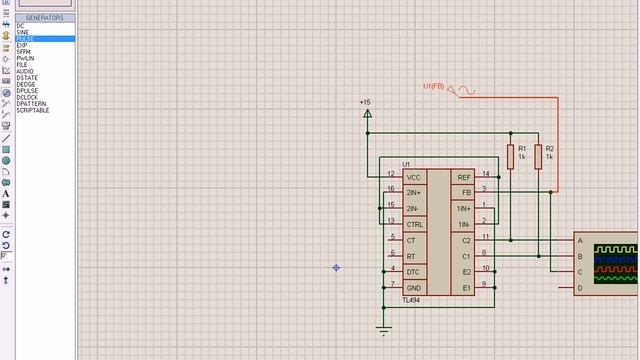Select the Current Probe mode icon

(6, 115)
